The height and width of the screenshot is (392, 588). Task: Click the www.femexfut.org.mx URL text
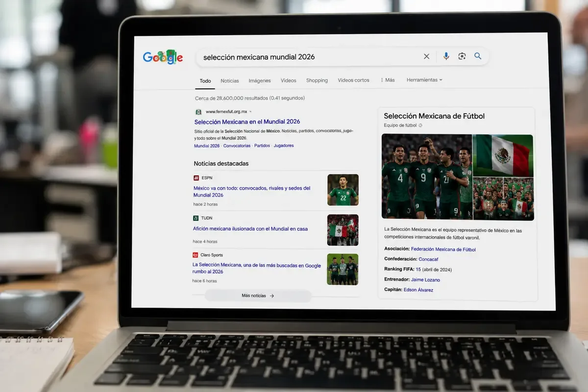tap(226, 112)
